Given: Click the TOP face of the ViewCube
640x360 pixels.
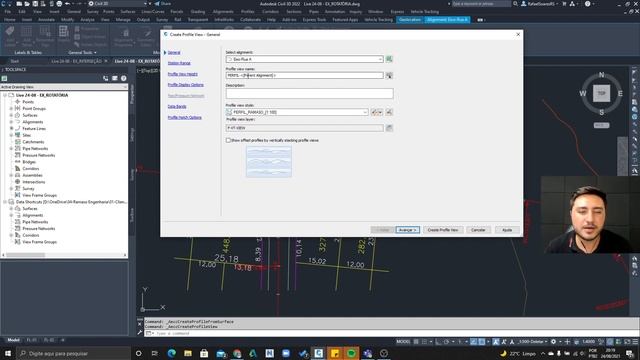Looking at the screenshot, I should 601,93.
